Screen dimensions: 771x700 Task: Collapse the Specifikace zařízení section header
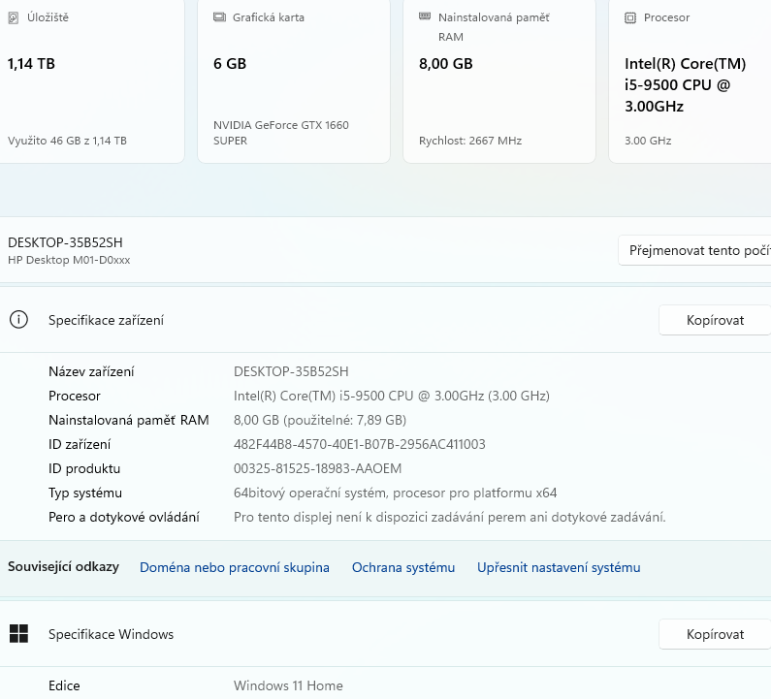pyautogui.click(x=386, y=320)
